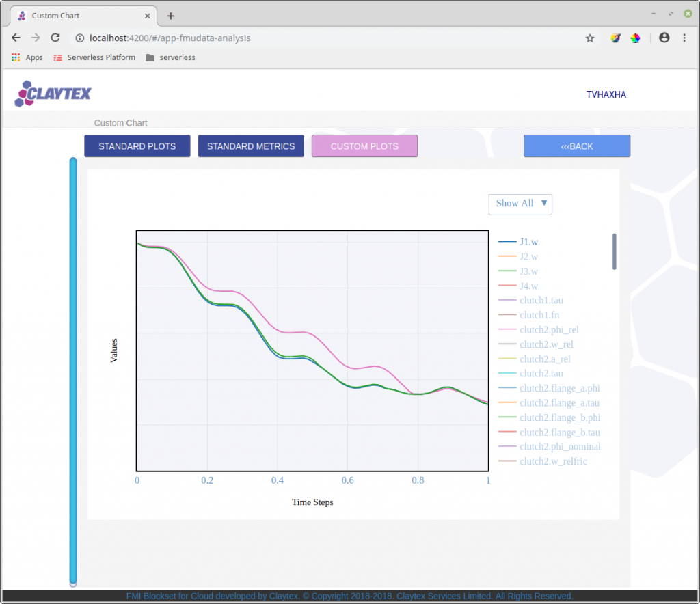Open the Chrome three-dot menu

point(684,38)
